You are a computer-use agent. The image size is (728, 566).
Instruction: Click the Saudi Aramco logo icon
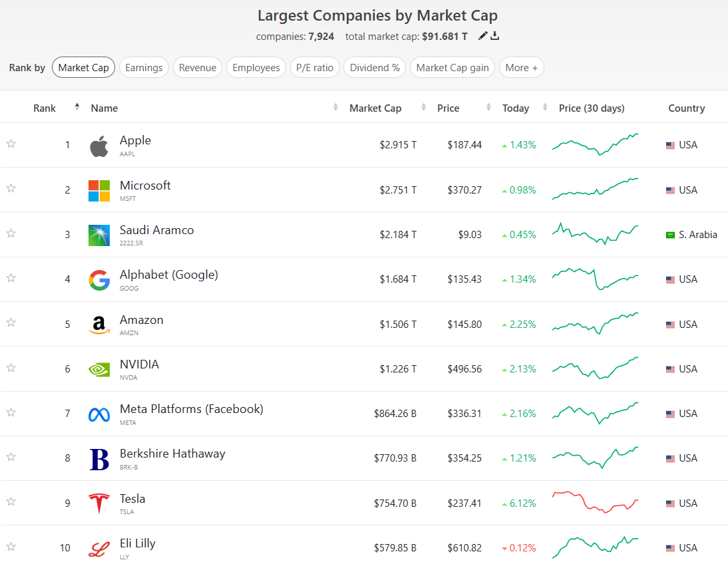click(x=99, y=235)
